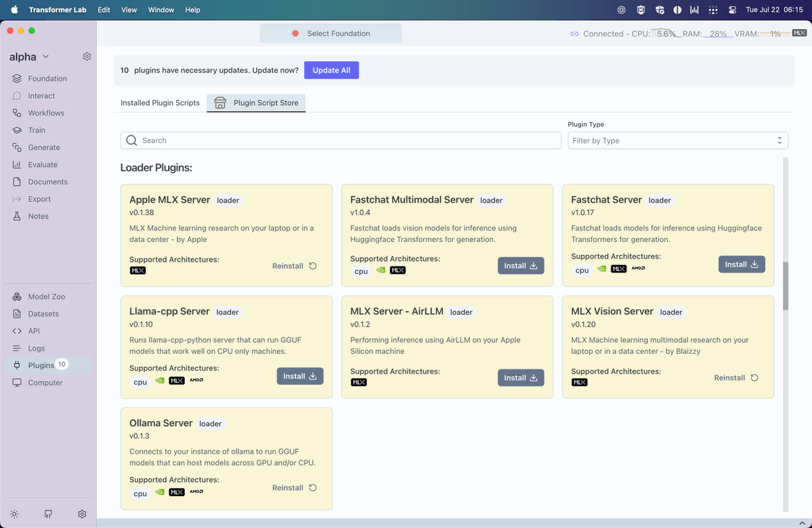Click the plugin list vertical scrollbar

[x=786, y=286]
